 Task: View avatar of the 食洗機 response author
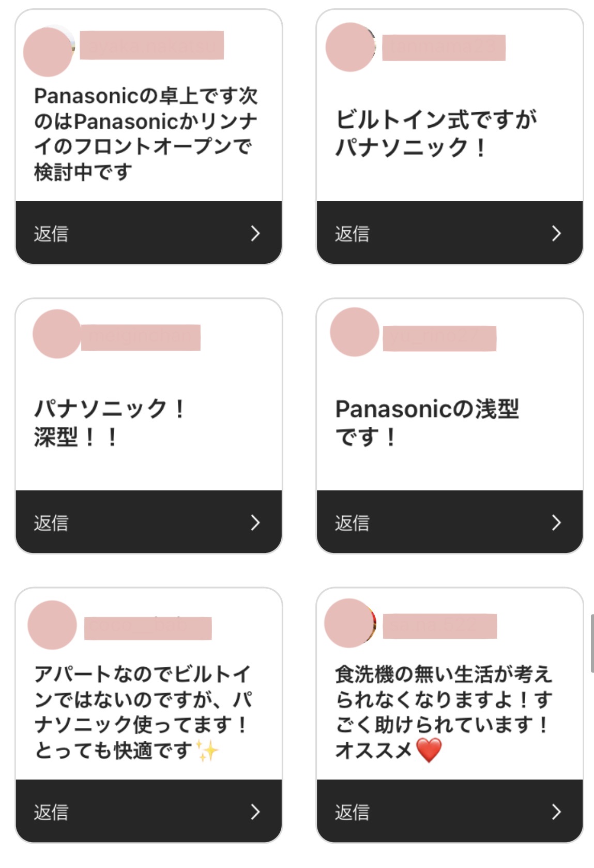[x=349, y=623]
